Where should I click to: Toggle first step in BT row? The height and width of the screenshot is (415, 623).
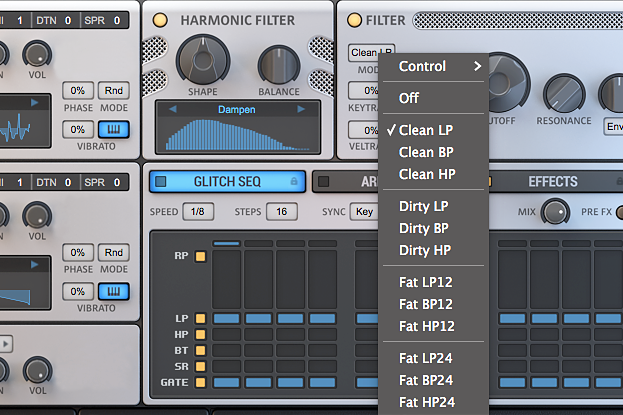pyautogui.click(x=226, y=350)
